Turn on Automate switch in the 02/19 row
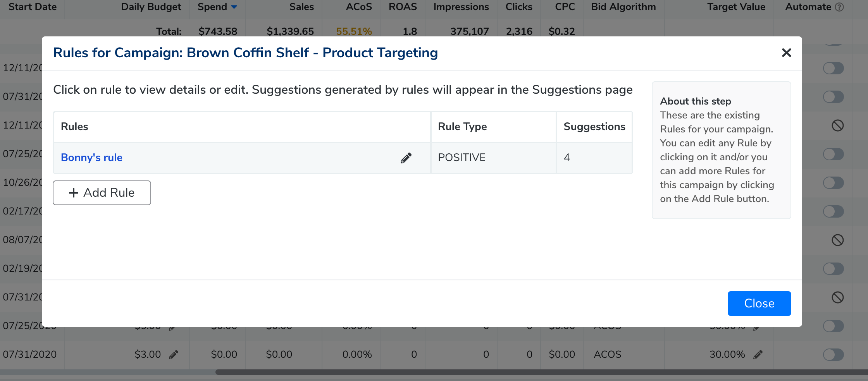The width and height of the screenshot is (868, 381). click(x=833, y=269)
